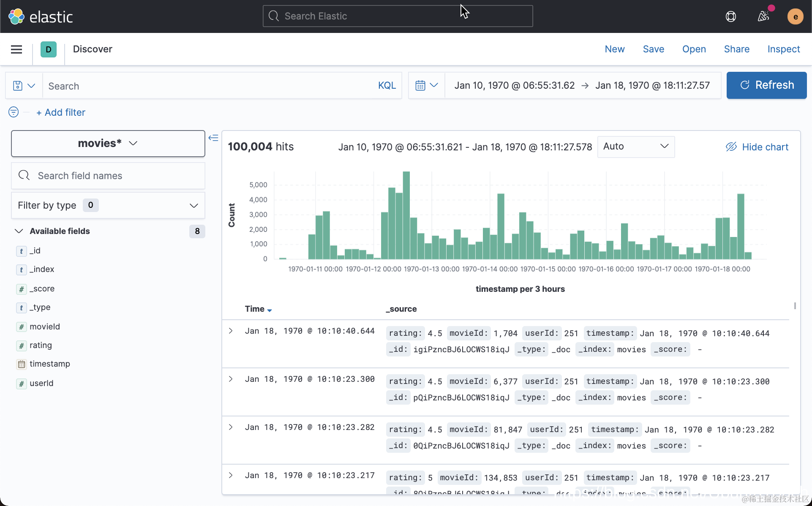The height and width of the screenshot is (506, 812).
Task: Open the movies* index pattern dropdown
Action: [x=108, y=143]
